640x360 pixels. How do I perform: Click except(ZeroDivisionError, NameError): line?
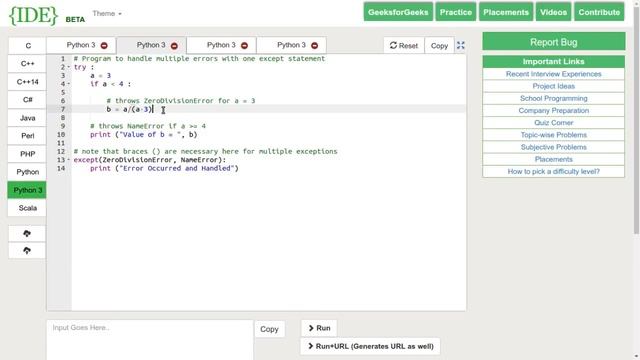[x=150, y=160]
